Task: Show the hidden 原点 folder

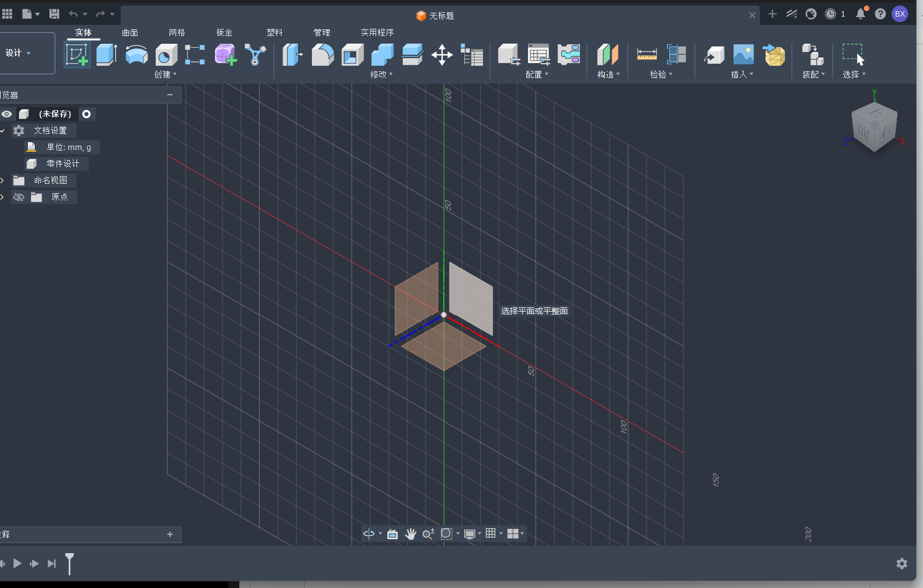Action: [19, 197]
